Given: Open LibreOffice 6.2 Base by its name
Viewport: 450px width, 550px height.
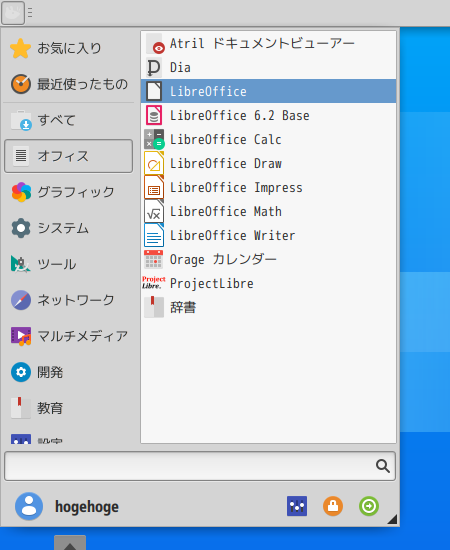Looking at the screenshot, I should point(240,115).
